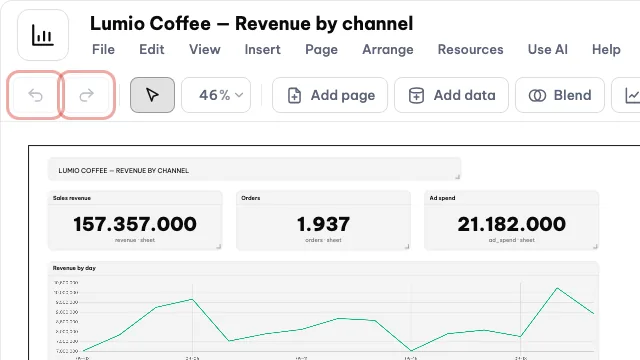Click the Add data button

[451, 95]
